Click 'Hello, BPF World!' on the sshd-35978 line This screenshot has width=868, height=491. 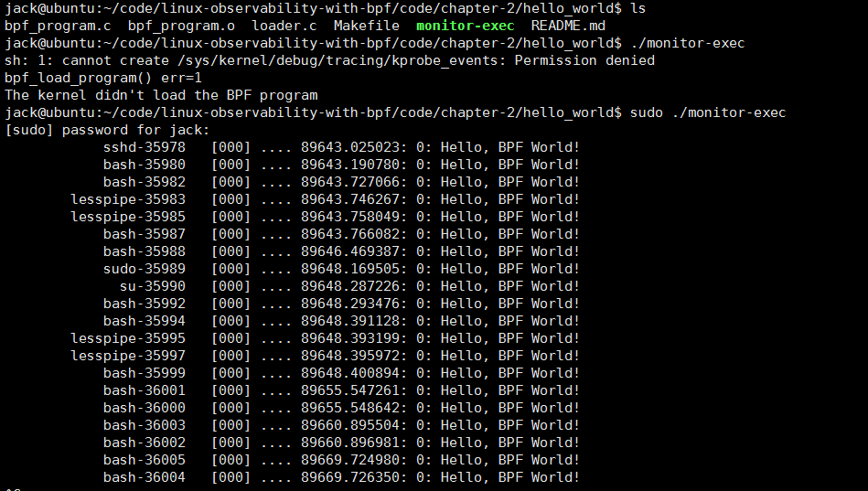(509, 147)
